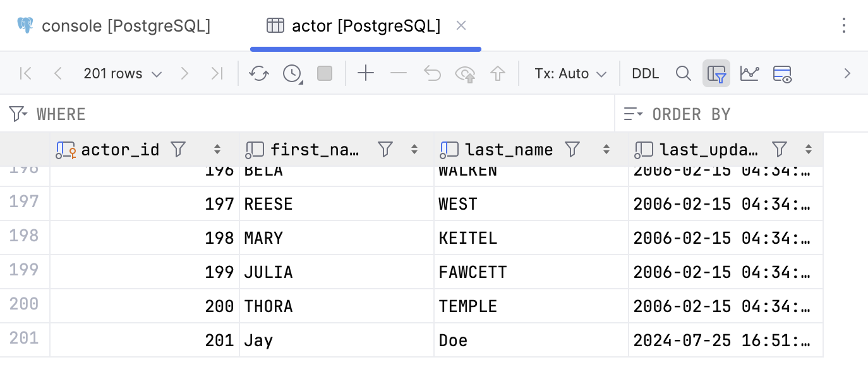
Task: Open the sort options for actor_id column
Action: pyautogui.click(x=217, y=149)
